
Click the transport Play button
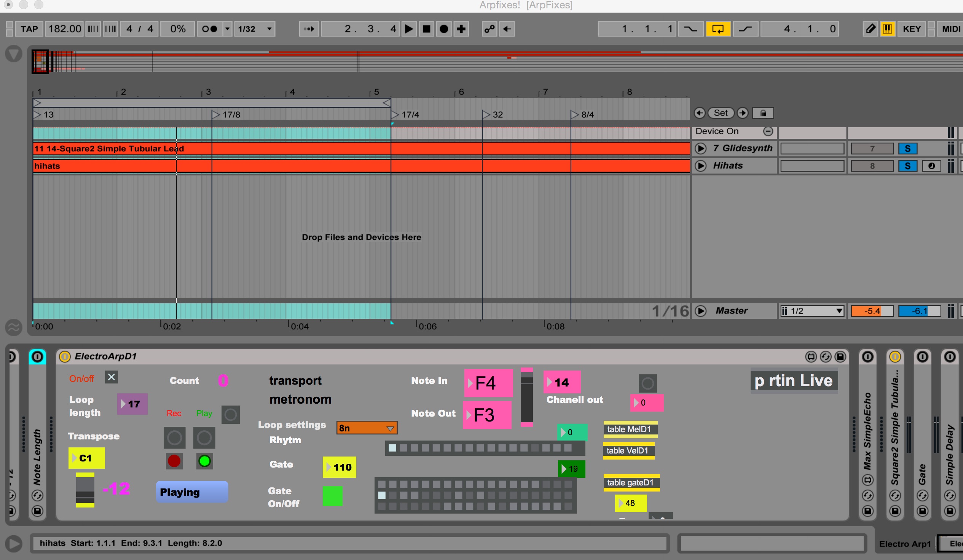[408, 29]
